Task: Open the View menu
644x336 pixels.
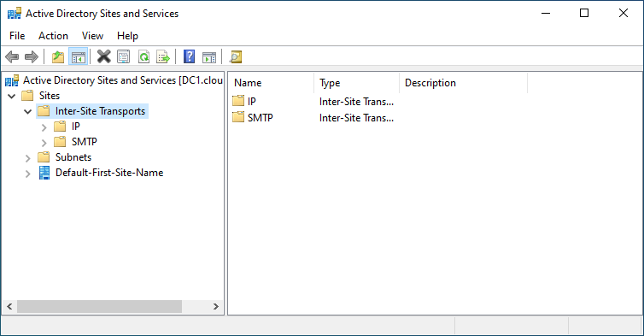Action: click(x=92, y=36)
